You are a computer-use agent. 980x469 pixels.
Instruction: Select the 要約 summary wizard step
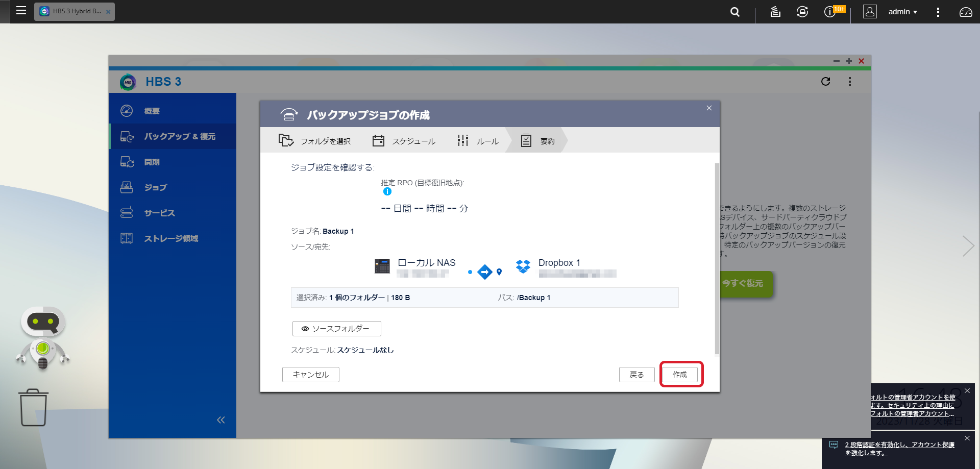pyautogui.click(x=537, y=140)
